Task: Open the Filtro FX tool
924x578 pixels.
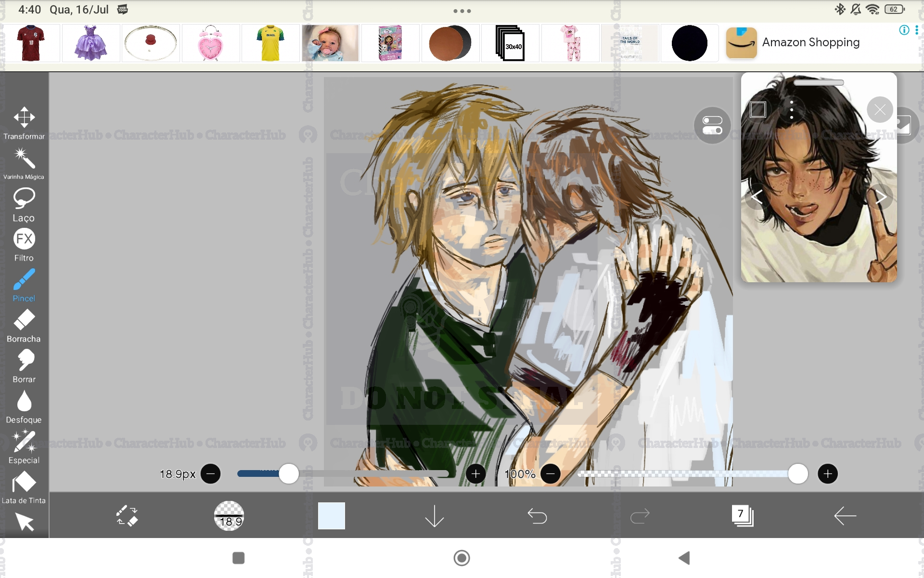Action: [24, 244]
